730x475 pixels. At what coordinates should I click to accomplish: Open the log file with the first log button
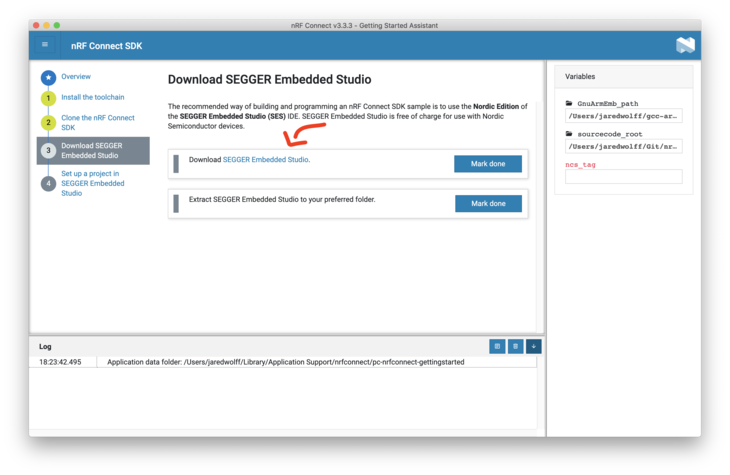497,346
